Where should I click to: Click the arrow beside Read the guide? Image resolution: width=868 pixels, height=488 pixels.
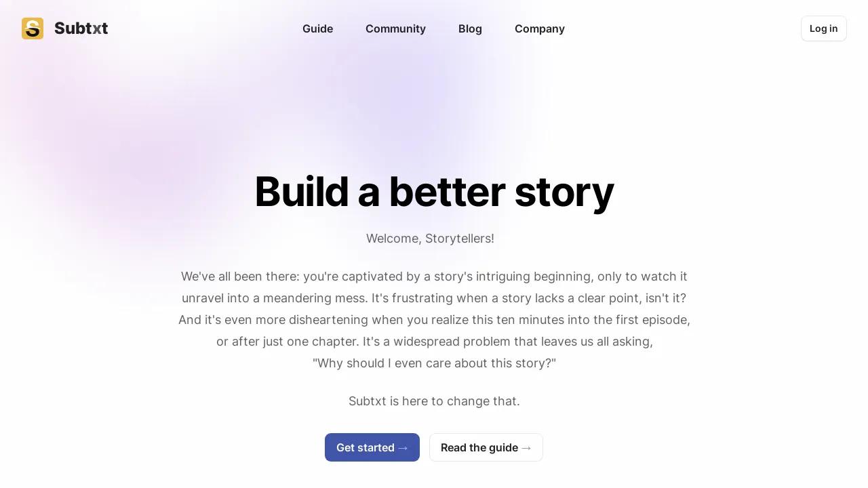(x=526, y=447)
